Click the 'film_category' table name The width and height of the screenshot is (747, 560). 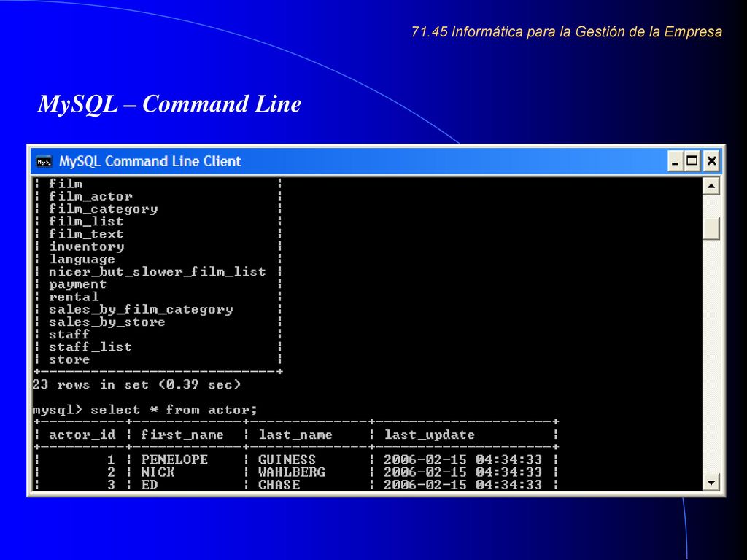pos(104,209)
